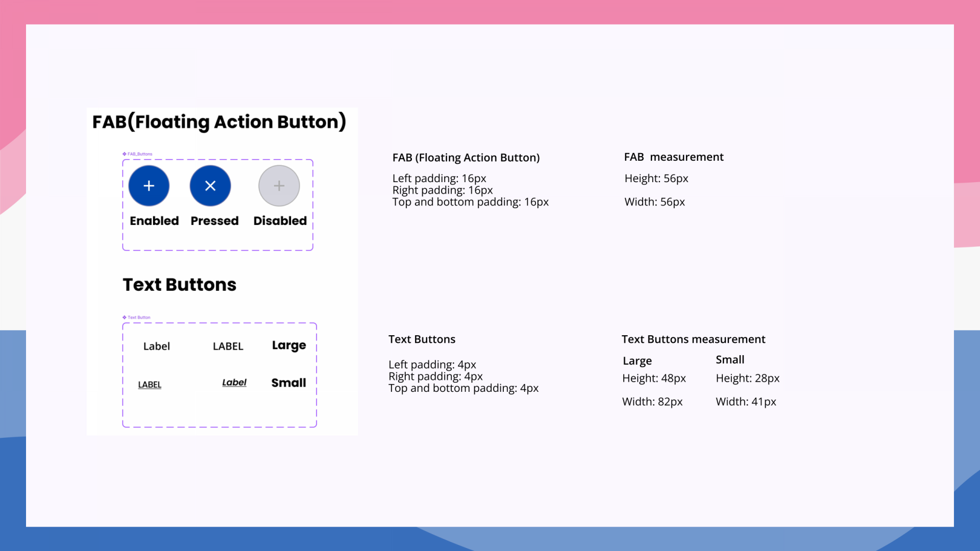
Task: Click the underlined 'LABEL' text button
Action: [x=150, y=385]
